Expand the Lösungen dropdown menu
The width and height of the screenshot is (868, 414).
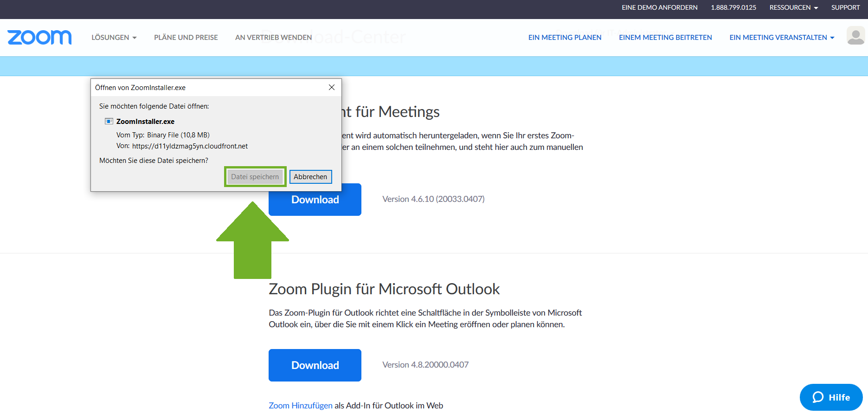(114, 38)
